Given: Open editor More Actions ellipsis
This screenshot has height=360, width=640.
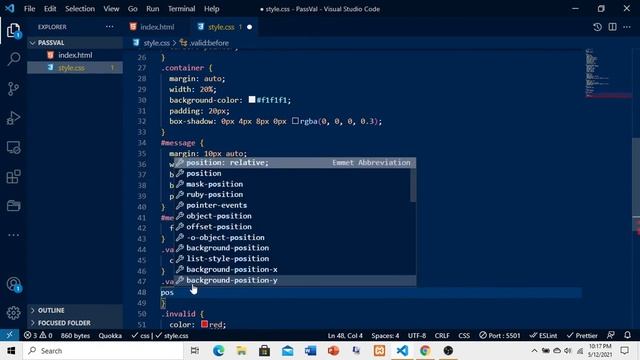Looking at the screenshot, I should pos(627,27).
